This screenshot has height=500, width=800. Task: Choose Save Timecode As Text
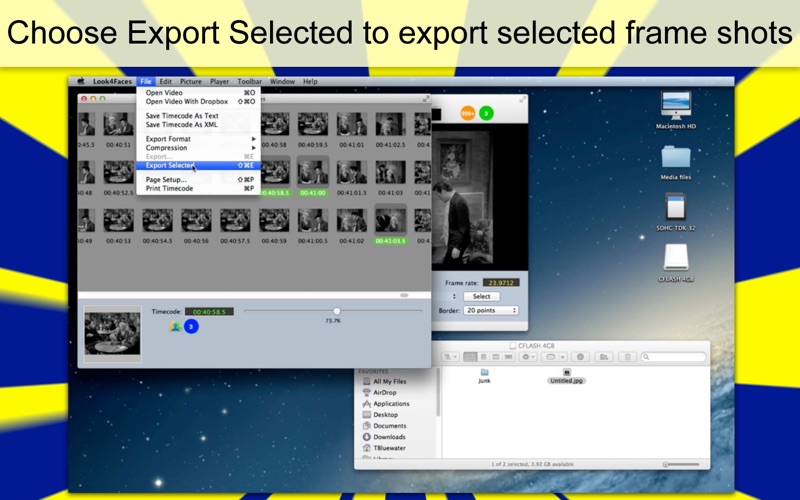[x=198, y=116]
